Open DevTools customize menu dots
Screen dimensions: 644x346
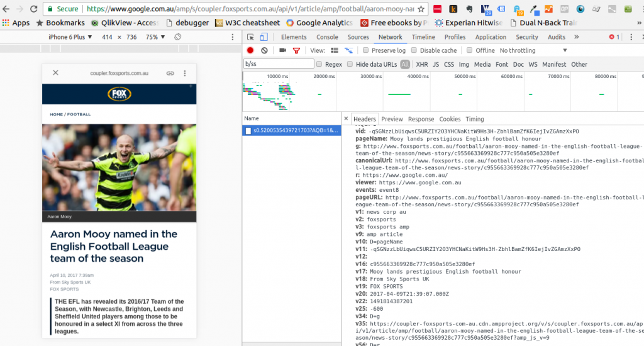point(631,37)
